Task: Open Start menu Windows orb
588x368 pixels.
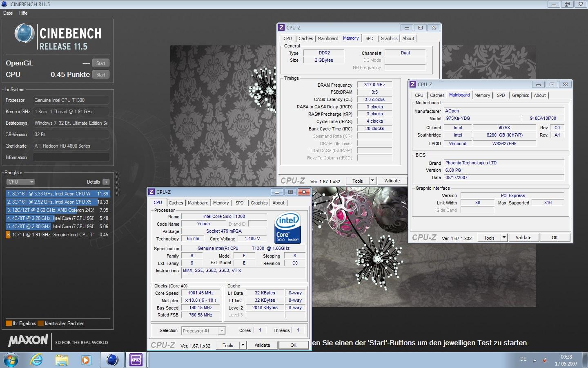Action: coord(11,360)
